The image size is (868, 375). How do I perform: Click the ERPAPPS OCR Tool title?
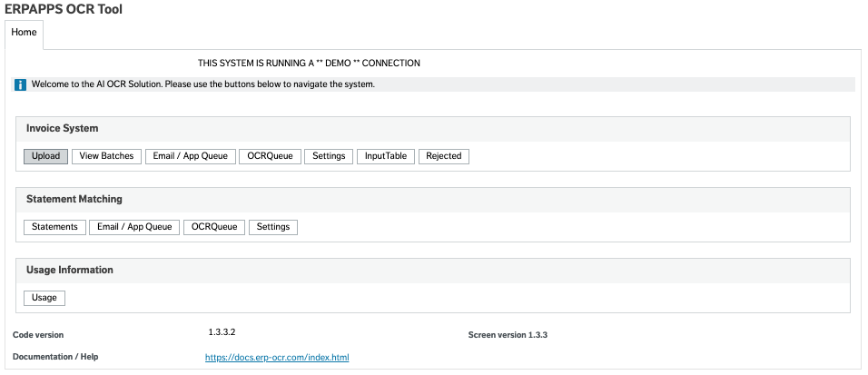click(x=64, y=9)
